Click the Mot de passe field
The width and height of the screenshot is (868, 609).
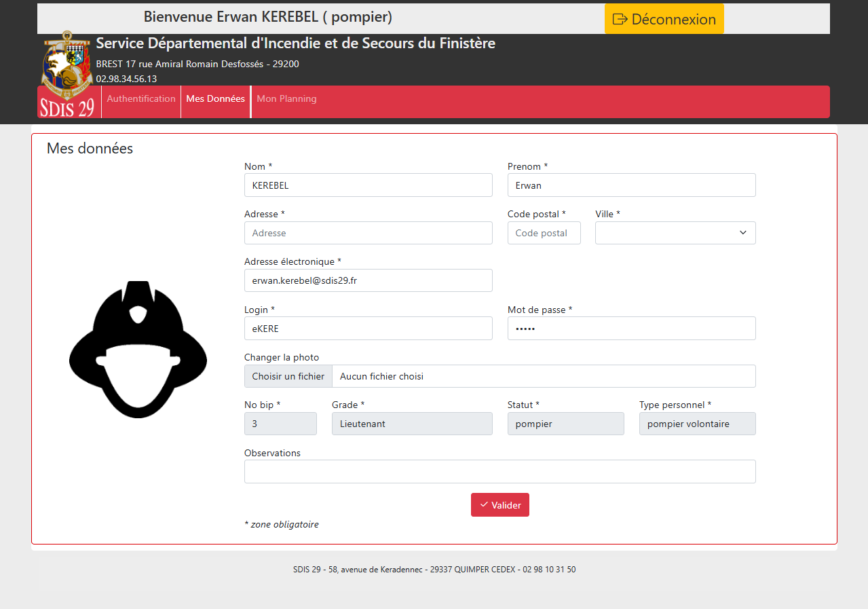pos(631,329)
